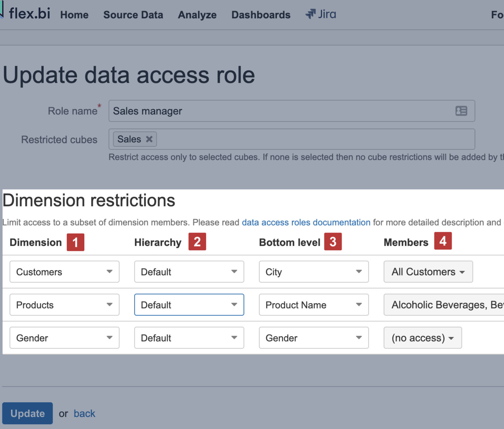Click red marker number 4 beside Members

point(443,241)
